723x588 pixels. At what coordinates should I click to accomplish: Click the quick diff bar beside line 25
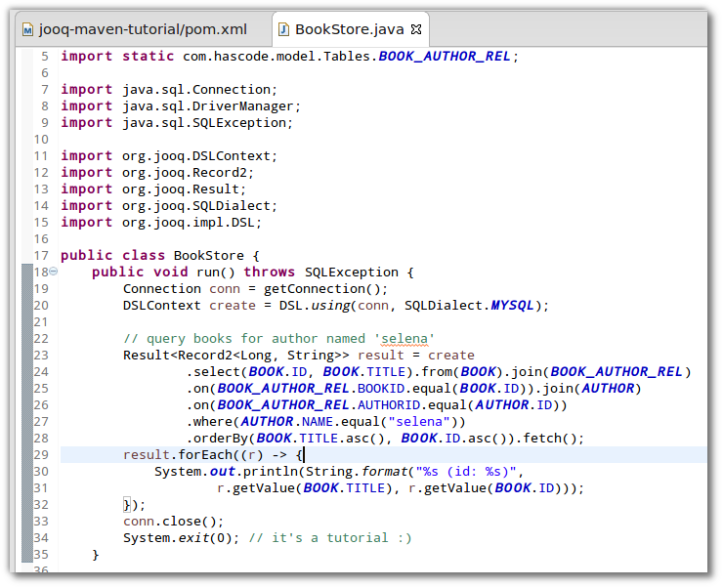tap(24, 388)
